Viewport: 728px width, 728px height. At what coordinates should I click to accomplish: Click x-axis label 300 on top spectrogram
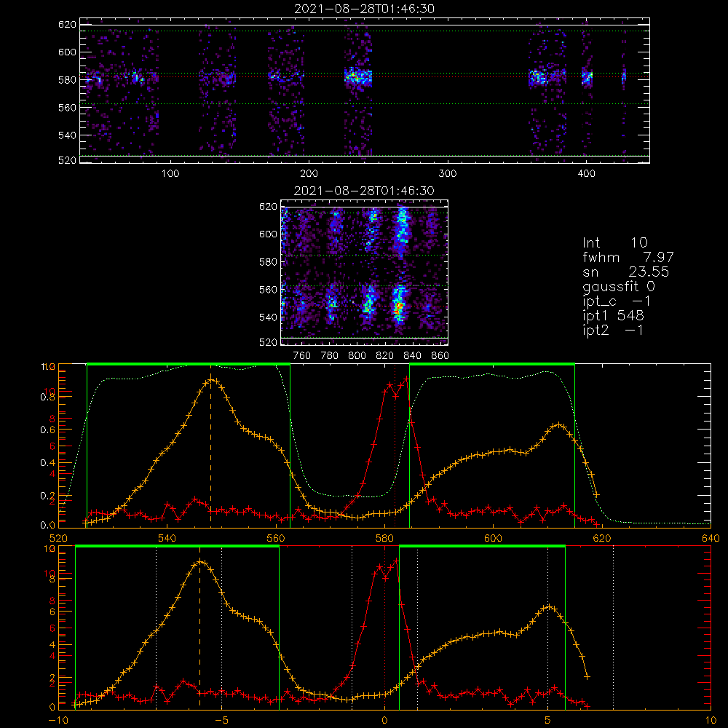(448, 174)
